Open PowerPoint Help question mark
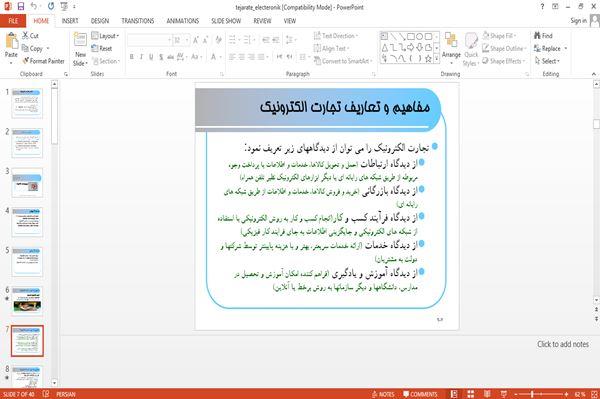The image size is (600, 399). 542,6
